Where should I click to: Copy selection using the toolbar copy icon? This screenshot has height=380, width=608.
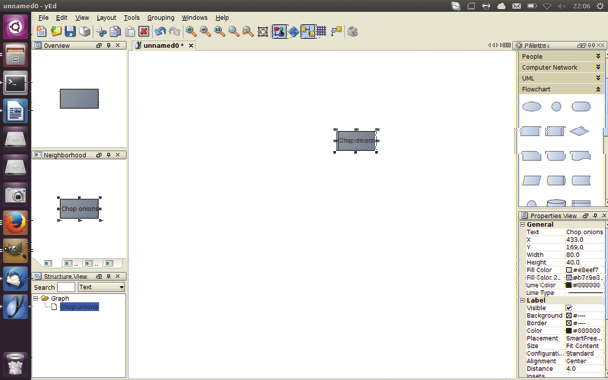pyautogui.click(x=115, y=31)
